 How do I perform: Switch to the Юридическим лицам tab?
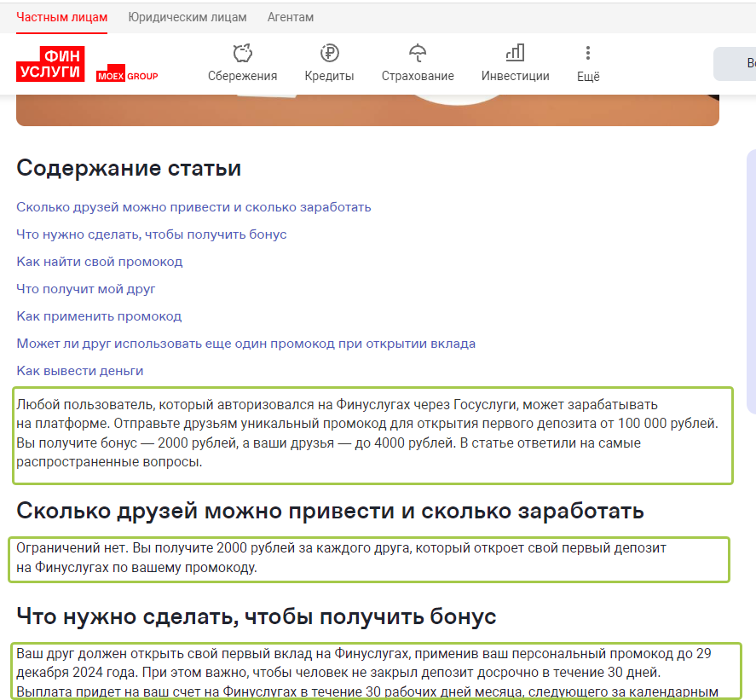point(188,17)
